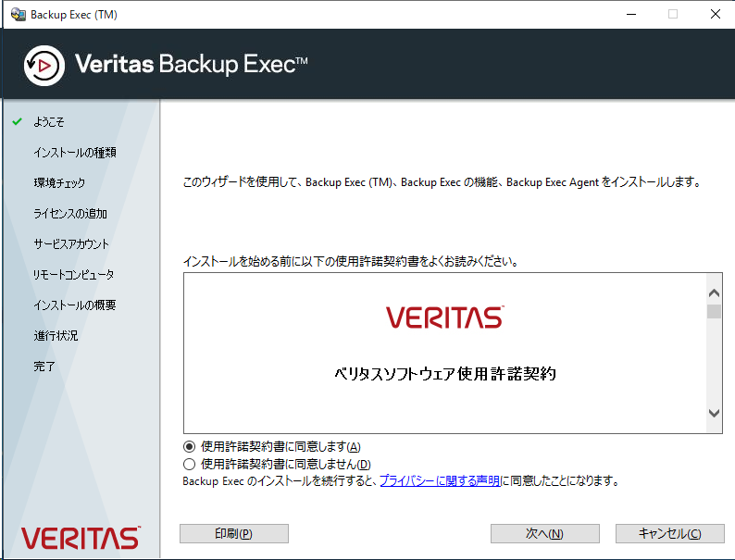The height and width of the screenshot is (560, 735).
Task: Open the インストールの概要 step
Action: [75, 305]
